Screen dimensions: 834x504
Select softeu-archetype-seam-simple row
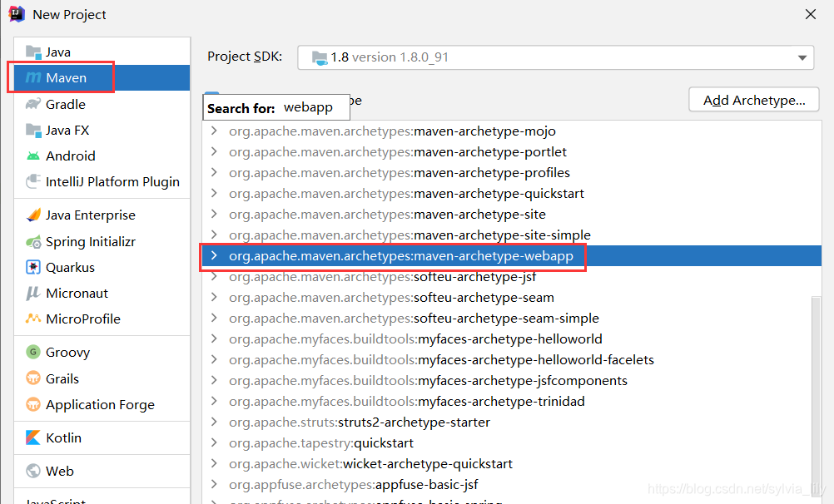pyautogui.click(x=512, y=318)
